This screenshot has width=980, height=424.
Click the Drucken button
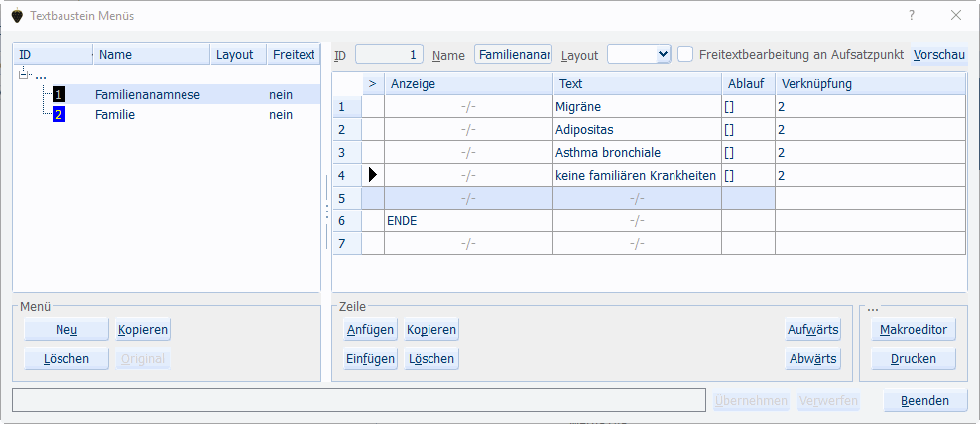pyautogui.click(x=914, y=359)
